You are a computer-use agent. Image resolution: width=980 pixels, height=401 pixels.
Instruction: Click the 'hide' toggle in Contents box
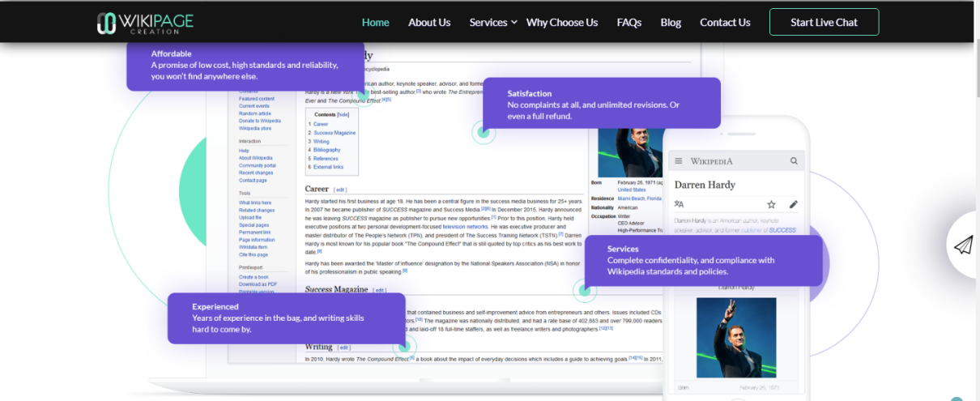tap(343, 115)
